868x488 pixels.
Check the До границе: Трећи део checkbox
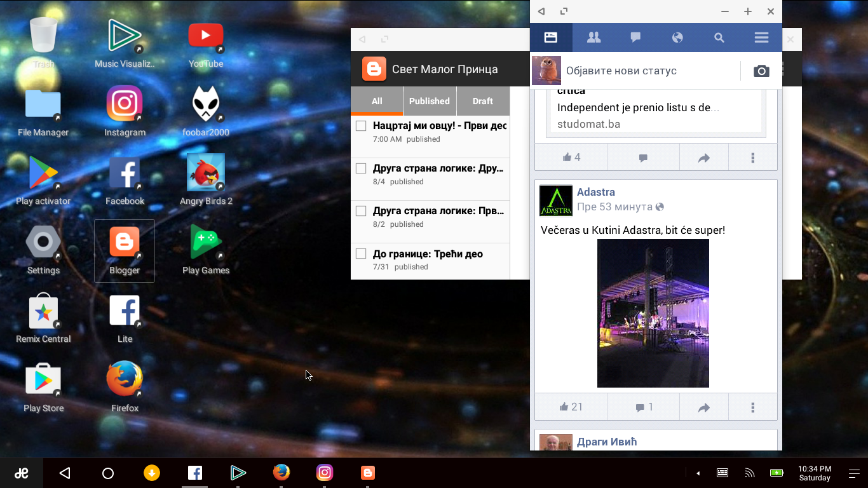(x=361, y=254)
